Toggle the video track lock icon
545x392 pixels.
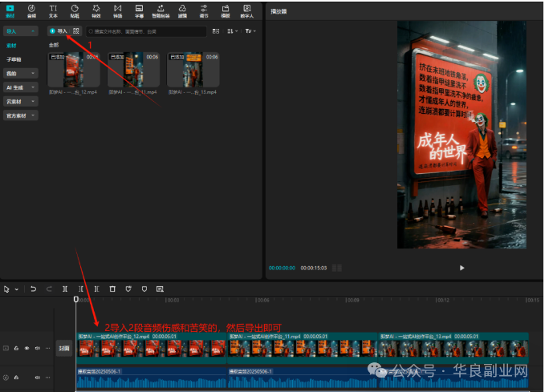pos(16,349)
